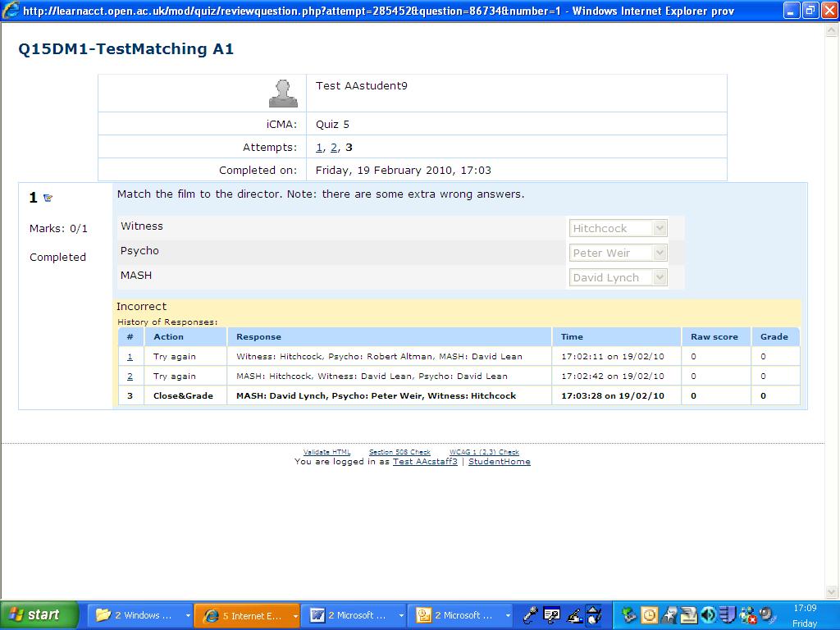This screenshot has width=840, height=630.
Task: Click the 'Marks: 0/1' text
Action: pos(58,229)
